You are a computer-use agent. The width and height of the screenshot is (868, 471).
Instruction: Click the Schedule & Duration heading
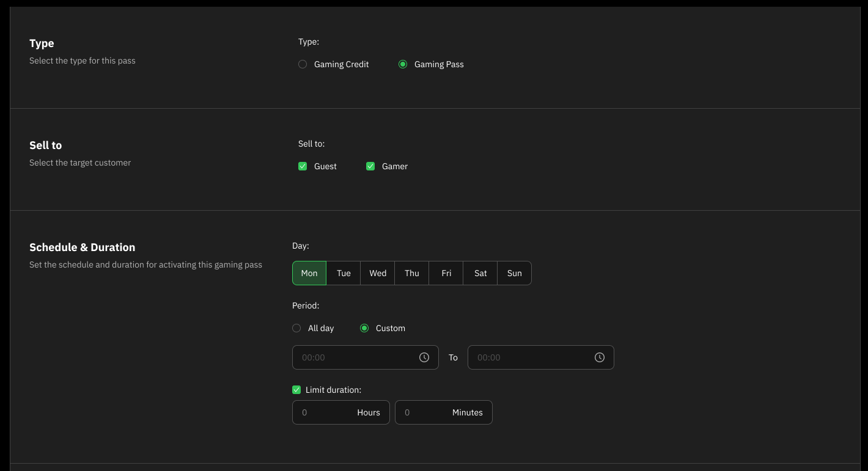tap(83, 247)
